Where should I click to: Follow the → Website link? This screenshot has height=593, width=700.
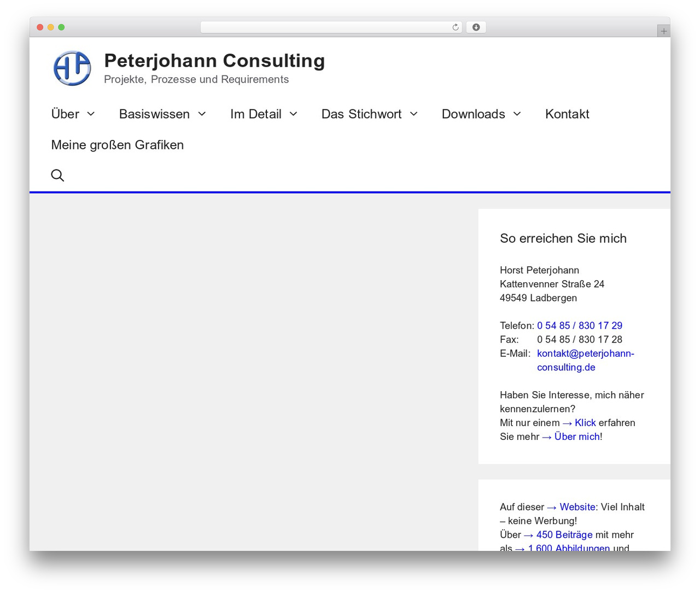click(571, 507)
